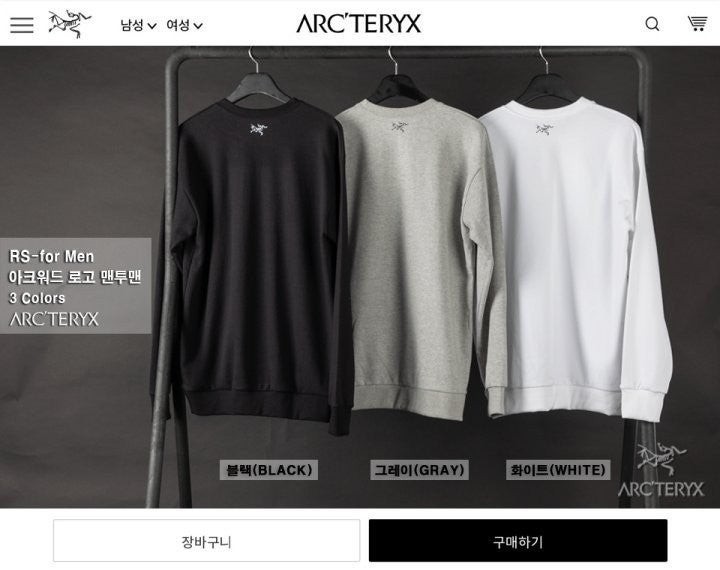
Task: Click the chevron next to 여성
Action: pyautogui.click(x=197, y=26)
